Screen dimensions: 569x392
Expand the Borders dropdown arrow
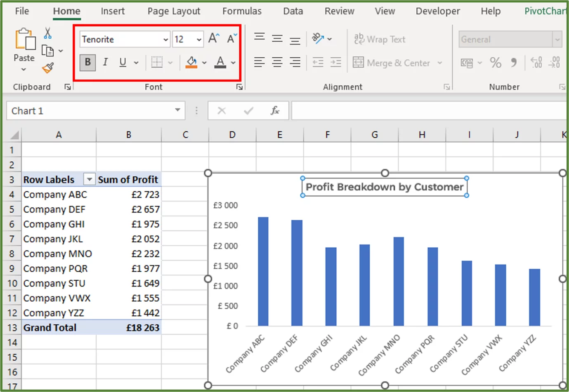pyautogui.click(x=170, y=62)
